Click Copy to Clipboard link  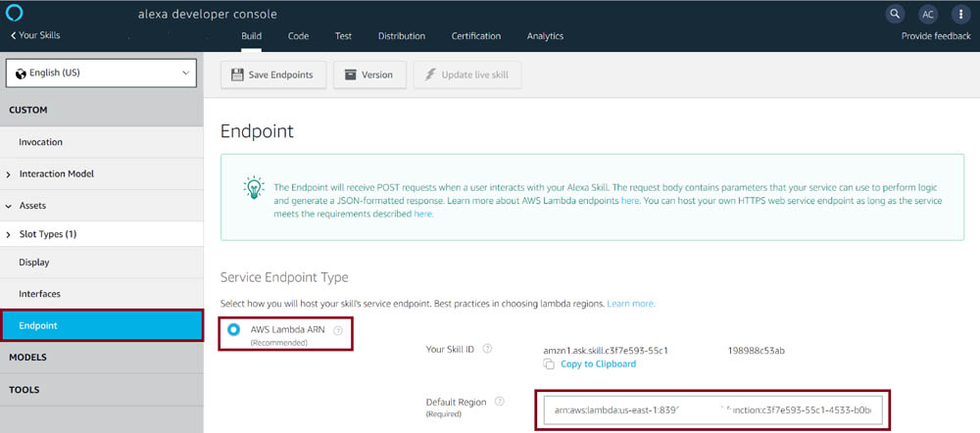point(598,363)
